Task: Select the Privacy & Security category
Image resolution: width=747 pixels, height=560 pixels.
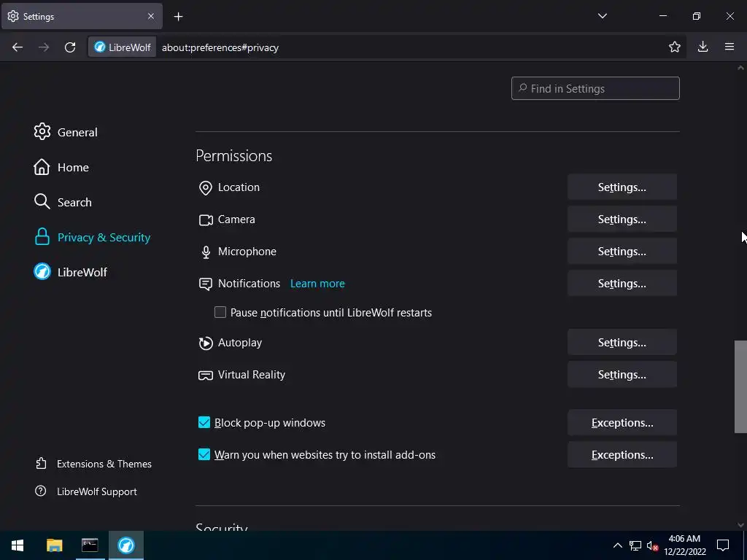Action: [x=93, y=237]
